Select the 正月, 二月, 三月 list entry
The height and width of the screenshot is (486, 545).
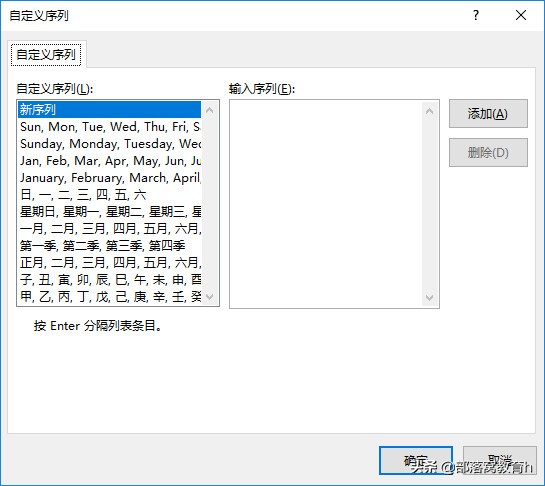[109, 263]
